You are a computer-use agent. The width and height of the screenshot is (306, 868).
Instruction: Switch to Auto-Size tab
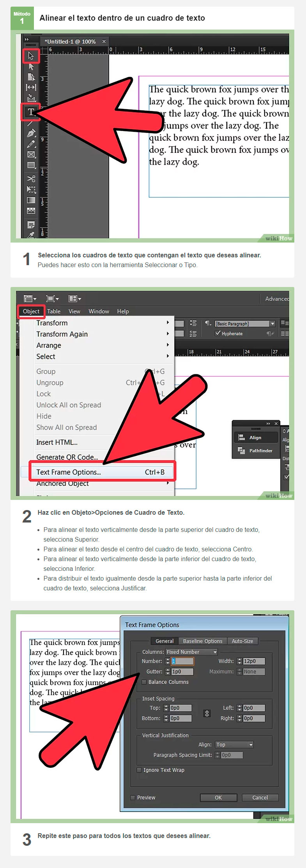click(242, 641)
